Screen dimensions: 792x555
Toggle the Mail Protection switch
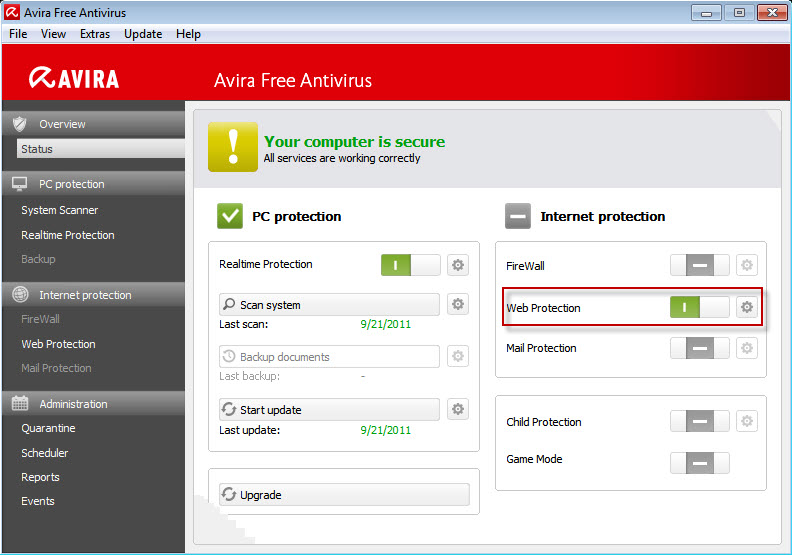[x=700, y=348]
